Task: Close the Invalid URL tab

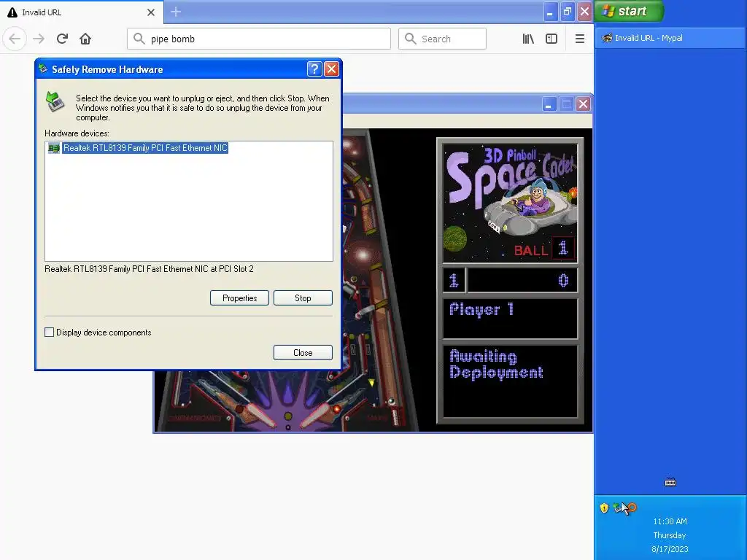Action: (150, 12)
